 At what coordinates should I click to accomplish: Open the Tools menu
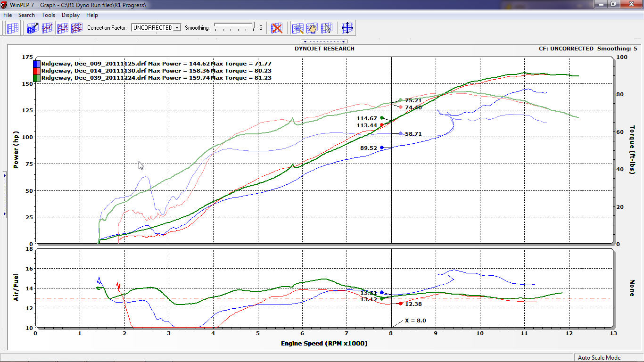[x=48, y=15]
